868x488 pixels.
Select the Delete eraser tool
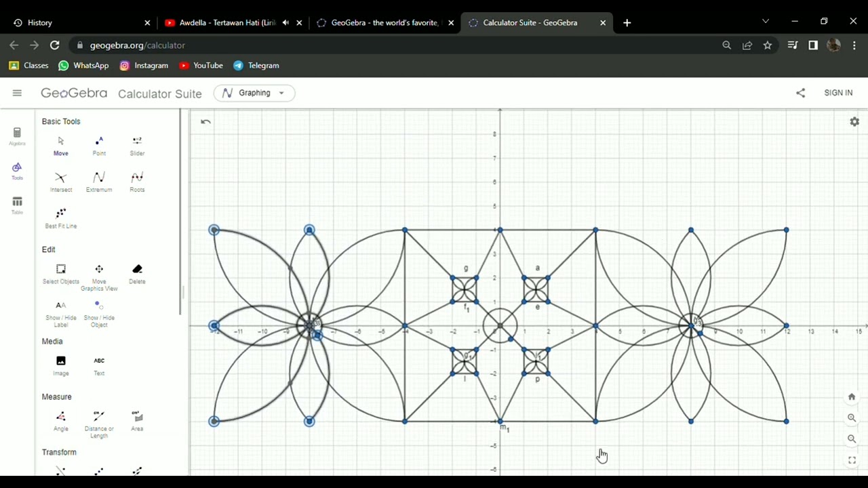pos(137,274)
